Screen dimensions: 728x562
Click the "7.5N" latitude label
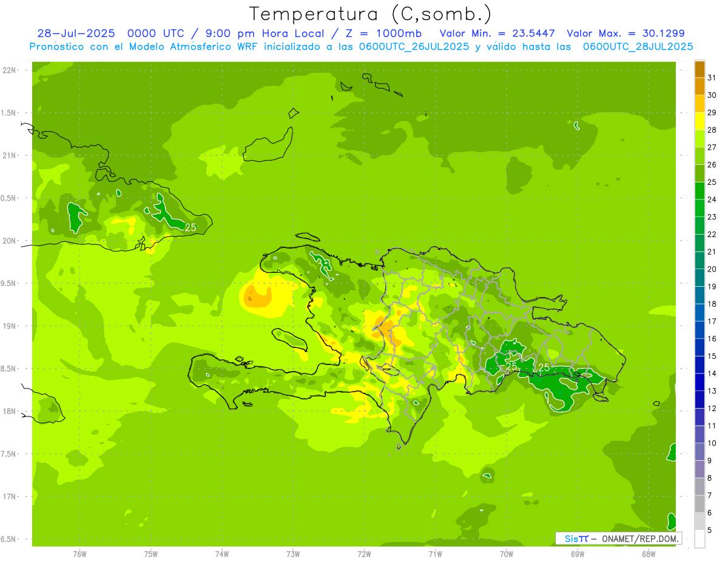click(9, 453)
